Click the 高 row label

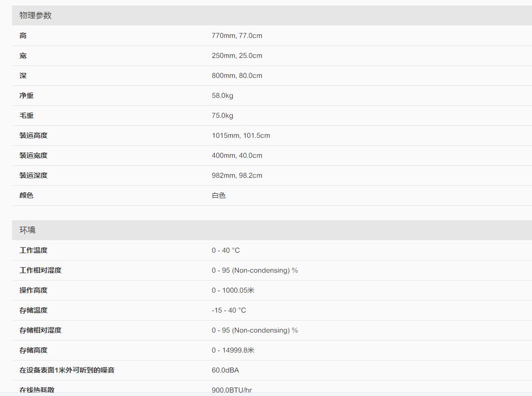pos(23,35)
